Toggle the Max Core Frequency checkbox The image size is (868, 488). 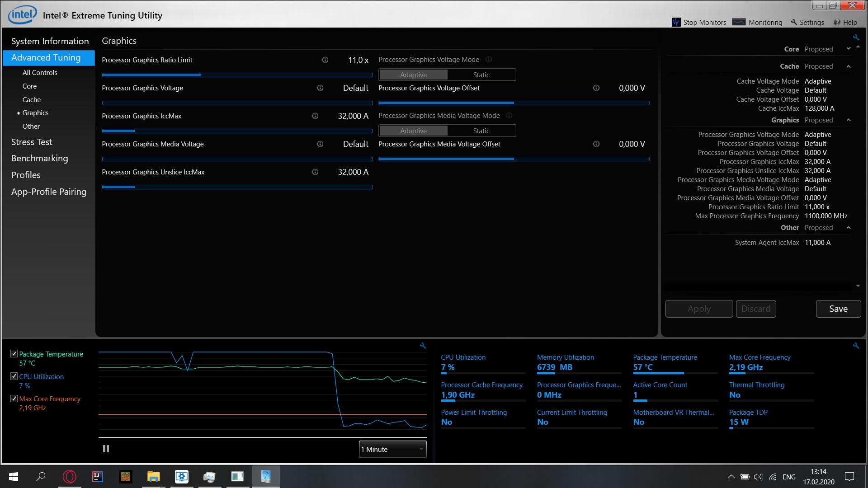(14, 399)
